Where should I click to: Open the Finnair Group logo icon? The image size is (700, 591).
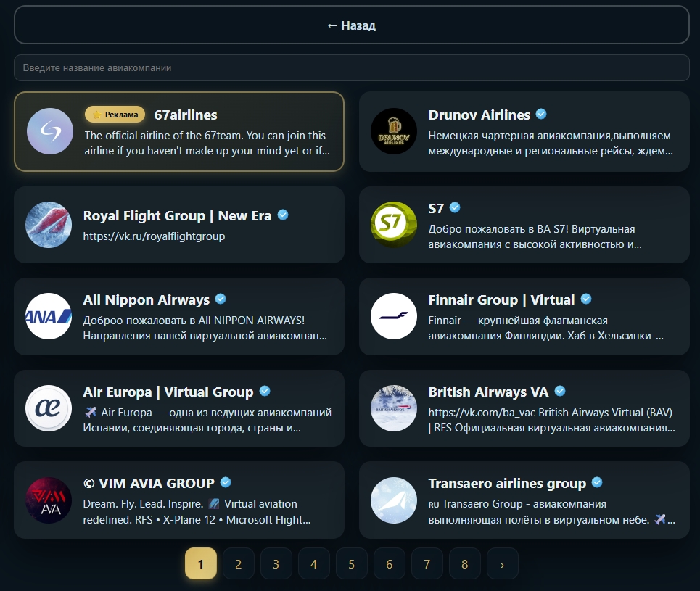pos(394,316)
